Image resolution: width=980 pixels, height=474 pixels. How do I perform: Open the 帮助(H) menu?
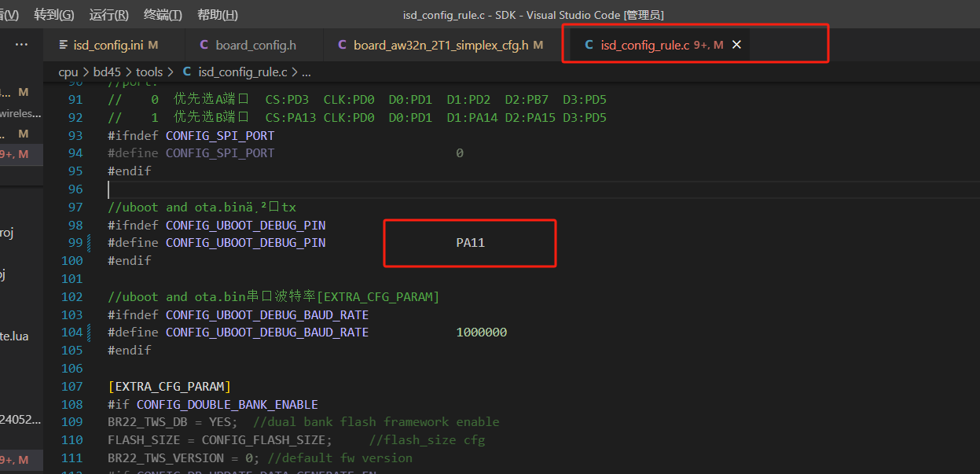click(218, 15)
